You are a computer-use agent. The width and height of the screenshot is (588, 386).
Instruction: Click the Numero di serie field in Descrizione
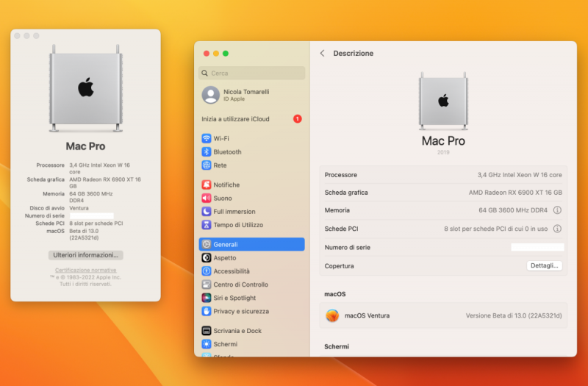click(x=537, y=247)
